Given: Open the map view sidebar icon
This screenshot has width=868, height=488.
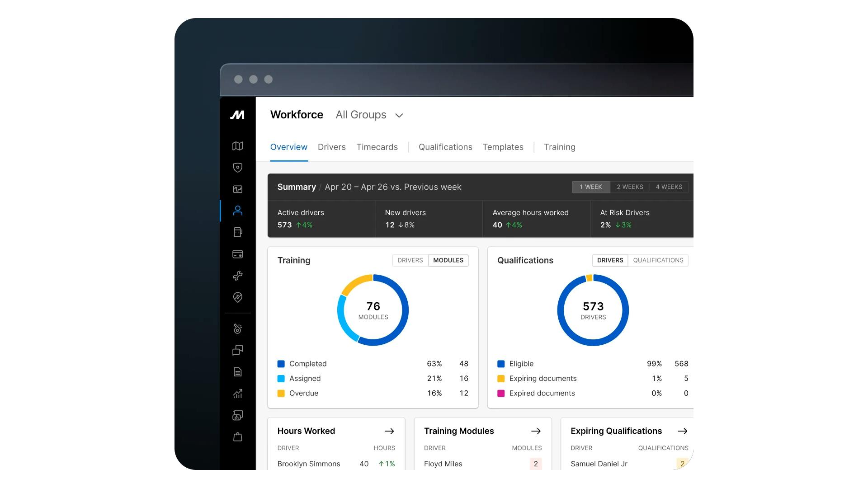Looking at the screenshot, I should (x=237, y=146).
